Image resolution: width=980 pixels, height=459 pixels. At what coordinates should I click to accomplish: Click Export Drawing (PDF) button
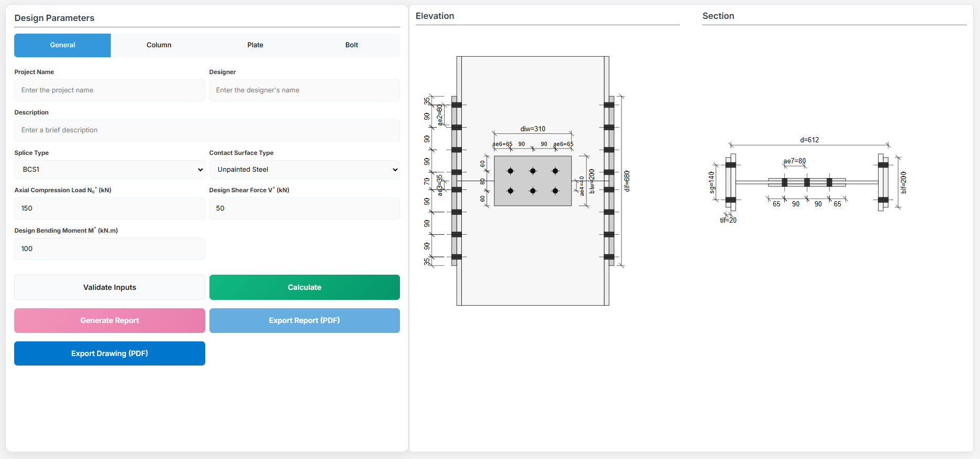point(109,353)
